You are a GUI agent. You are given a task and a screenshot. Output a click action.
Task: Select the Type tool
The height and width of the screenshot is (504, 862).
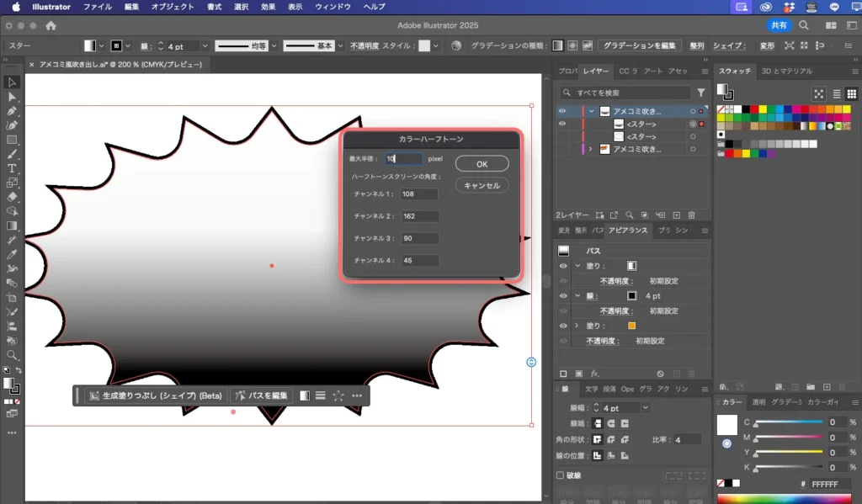pos(12,168)
